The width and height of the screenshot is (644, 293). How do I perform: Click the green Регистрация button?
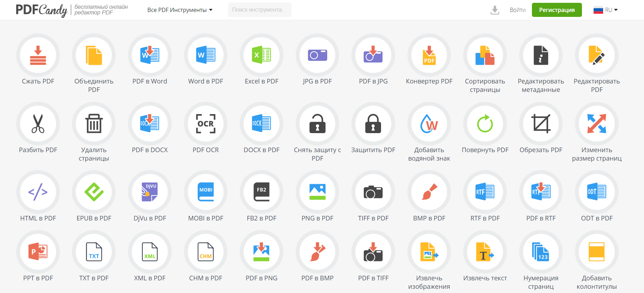coord(557,10)
